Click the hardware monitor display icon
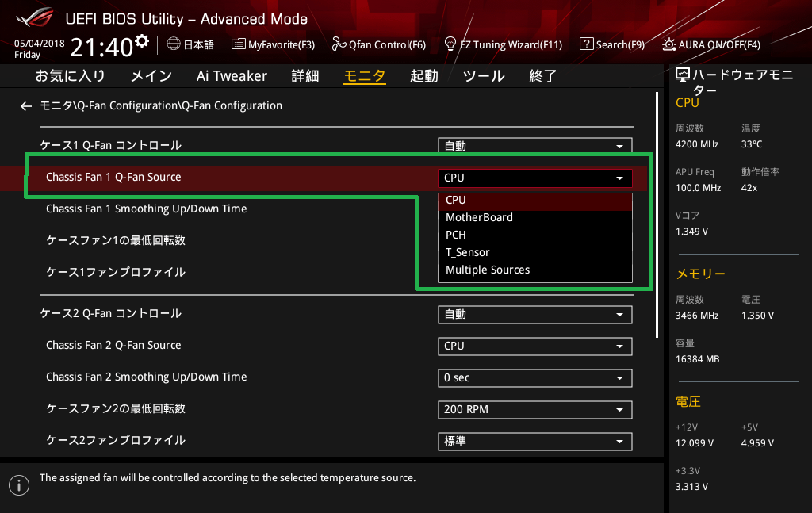The height and width of the screenshot is (513, 812). coord(683,75)
